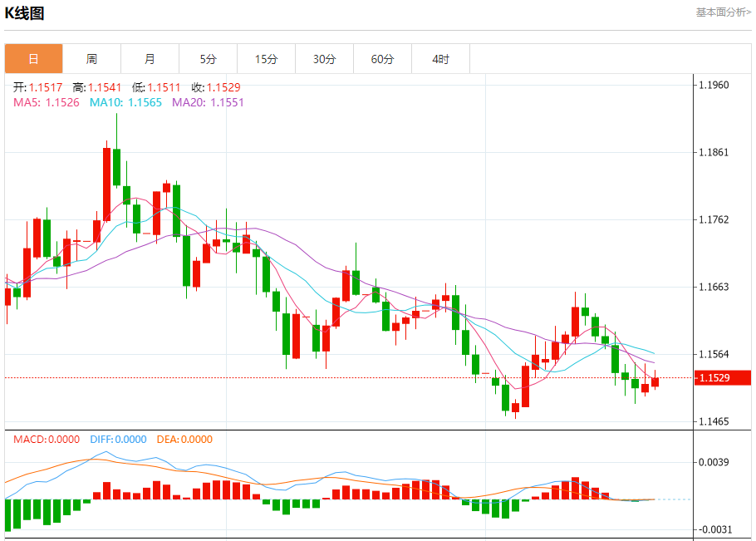Click the 收: 1.1529 closing price value
The width and height of the screenshot is (756, 541).
tap(215, 87)
